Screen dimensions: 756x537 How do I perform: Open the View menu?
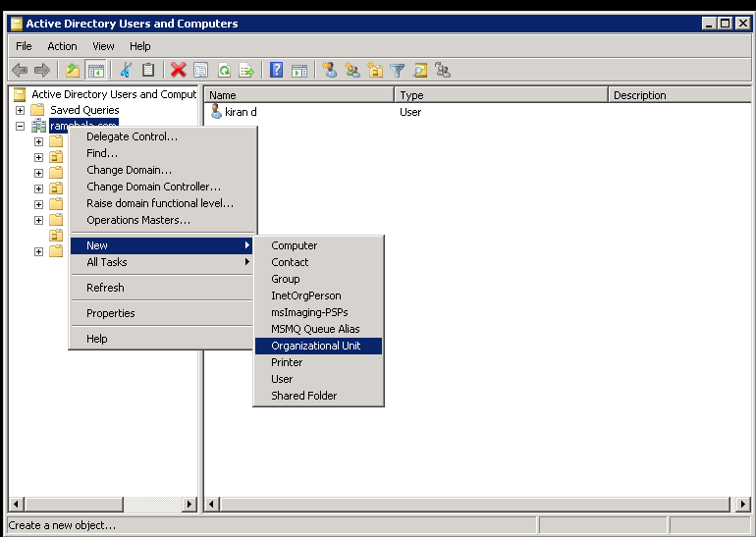pos(103,46)
